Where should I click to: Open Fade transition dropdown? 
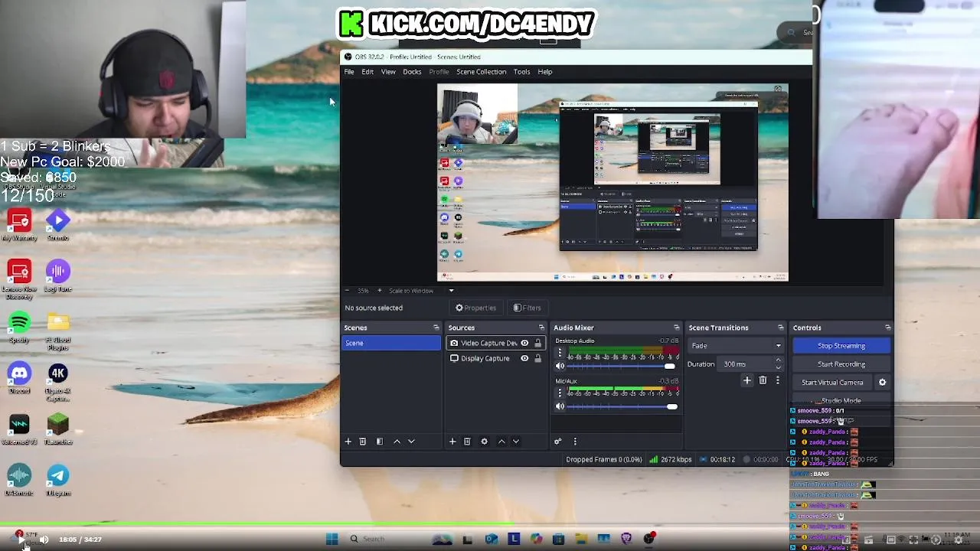click(x=736, y=346)
